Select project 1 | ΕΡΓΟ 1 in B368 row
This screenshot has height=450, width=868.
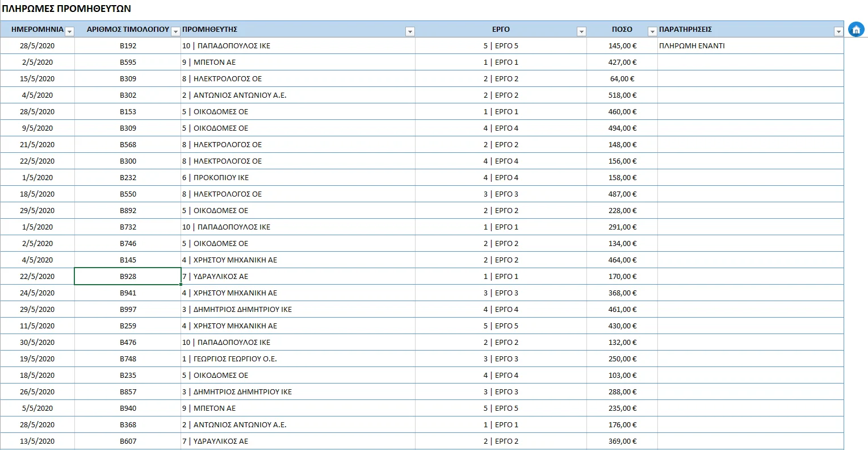(x=501, y=424)
